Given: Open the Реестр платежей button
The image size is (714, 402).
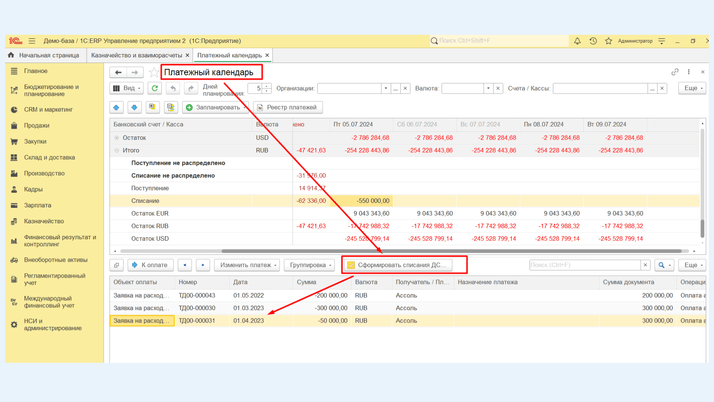Looking at the screenshot, I should 287,107.
